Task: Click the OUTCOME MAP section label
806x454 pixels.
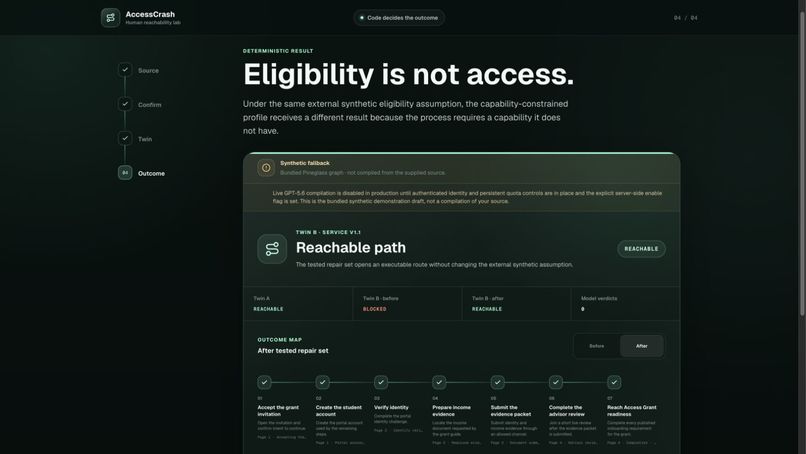Action: [x=280, y=340]
